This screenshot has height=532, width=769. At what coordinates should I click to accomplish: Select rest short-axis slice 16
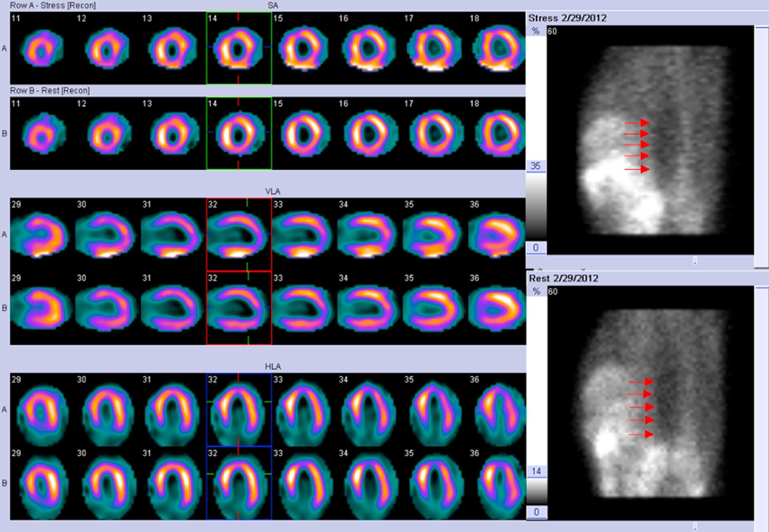370,134
